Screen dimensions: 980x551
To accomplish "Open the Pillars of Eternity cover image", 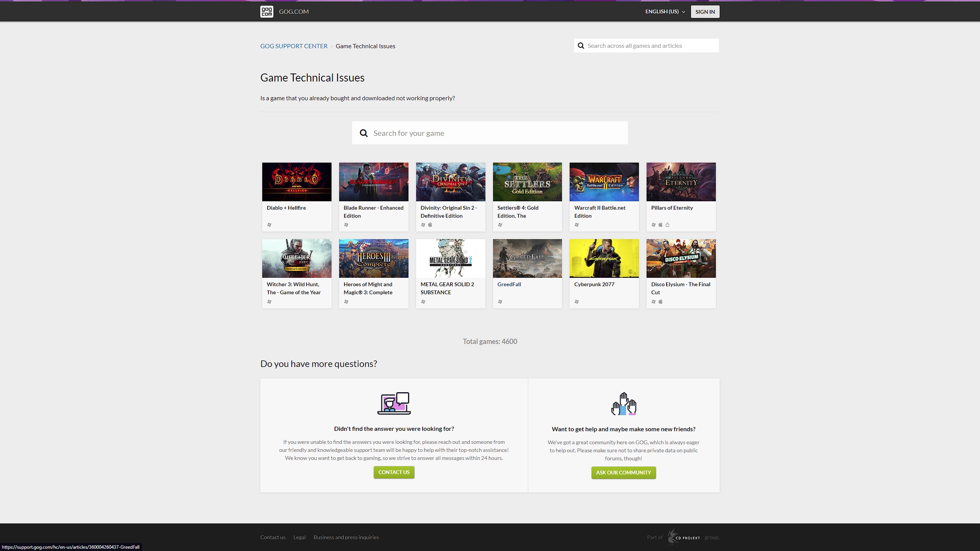I will coord(681,182).
